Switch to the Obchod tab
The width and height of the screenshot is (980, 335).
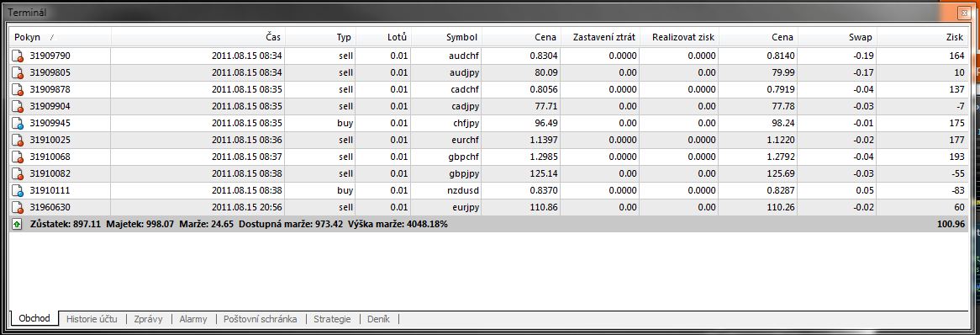pos(34,319)
